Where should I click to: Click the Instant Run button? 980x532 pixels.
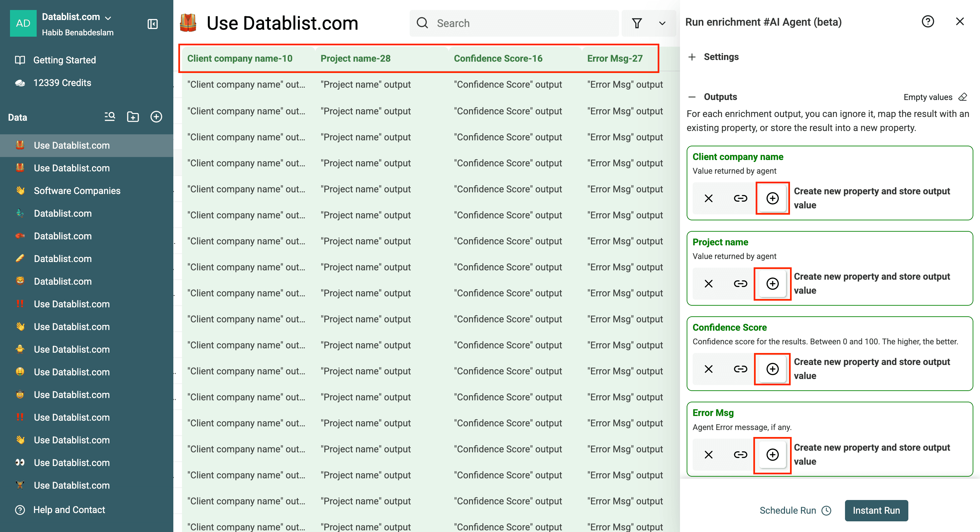click(876, 510)
